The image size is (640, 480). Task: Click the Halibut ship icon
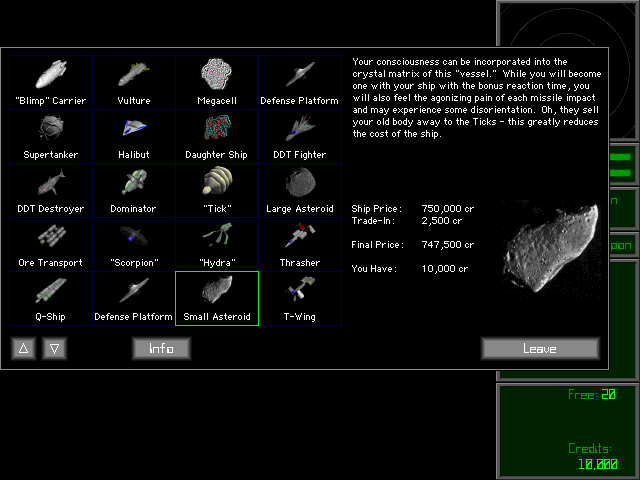click(x=134, y=136)
